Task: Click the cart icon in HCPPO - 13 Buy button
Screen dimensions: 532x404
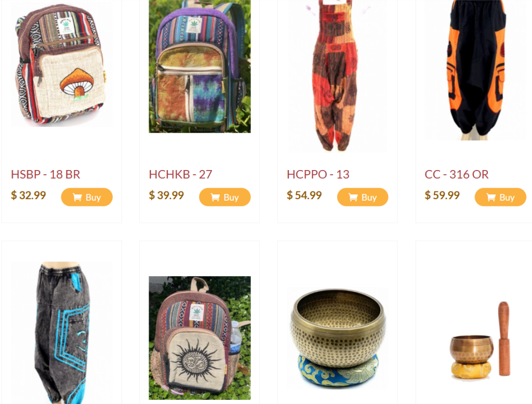Action: [x=353, y=197]
